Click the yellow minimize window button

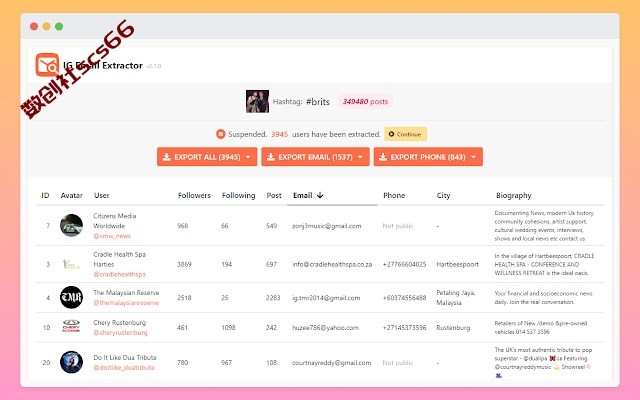point(47,26)
